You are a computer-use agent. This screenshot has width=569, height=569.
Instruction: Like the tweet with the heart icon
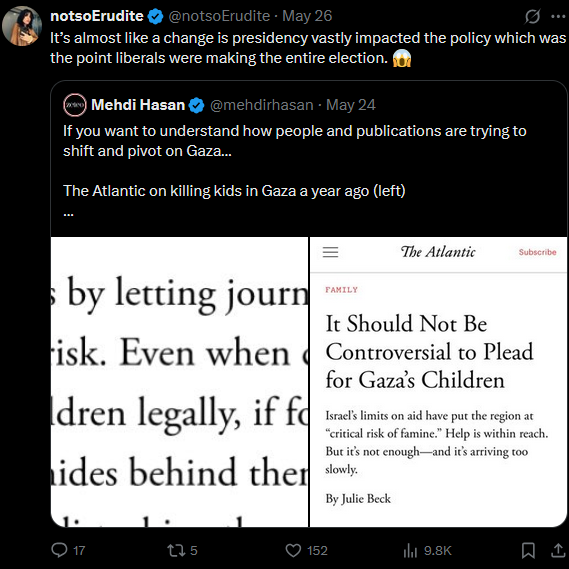click(x=293, y=550)
